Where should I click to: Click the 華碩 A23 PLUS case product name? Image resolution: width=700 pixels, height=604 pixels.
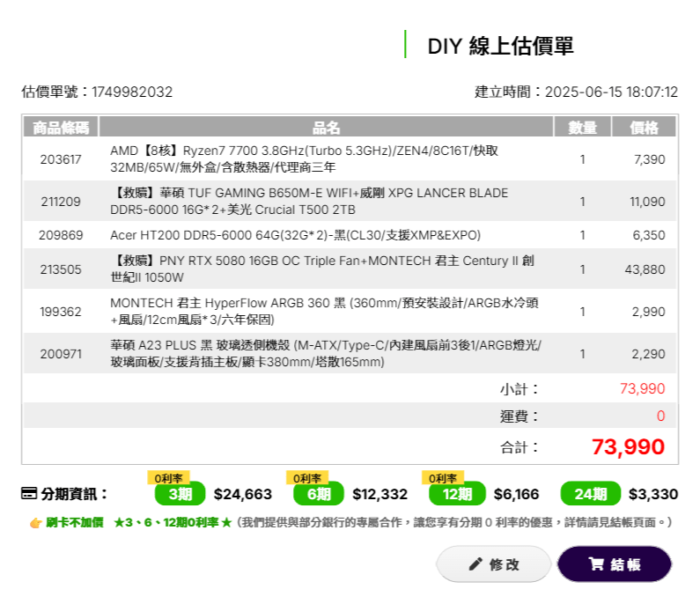pyautogui.click(x=326, y=354)
